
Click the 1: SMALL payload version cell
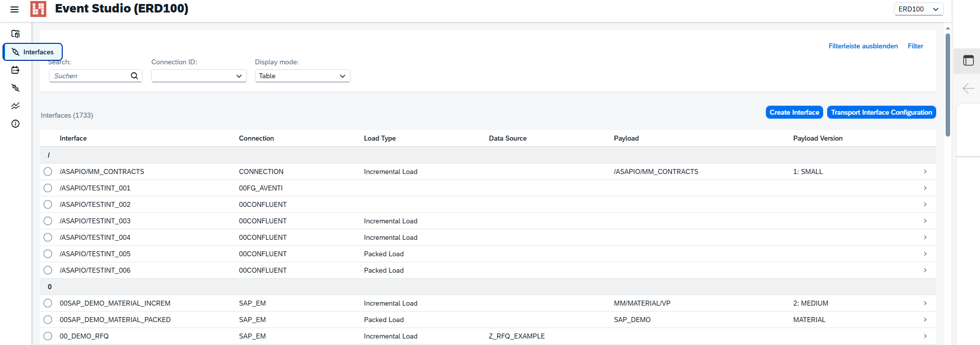click(x=808, y=172)
